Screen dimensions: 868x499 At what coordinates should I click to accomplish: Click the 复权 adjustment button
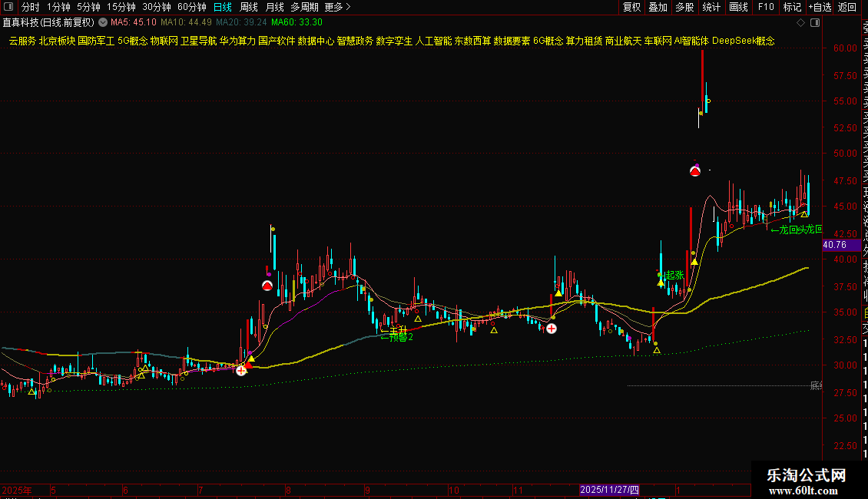click(631, 7)
